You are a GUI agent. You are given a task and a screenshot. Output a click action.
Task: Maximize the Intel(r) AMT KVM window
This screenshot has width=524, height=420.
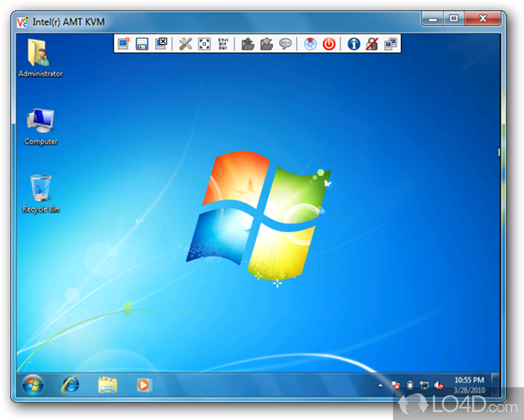[454, 18]
